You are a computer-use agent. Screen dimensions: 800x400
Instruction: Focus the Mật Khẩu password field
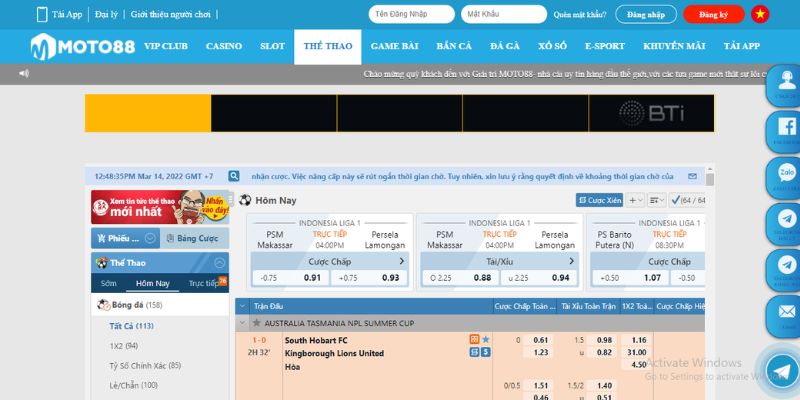tap(504, 14)
